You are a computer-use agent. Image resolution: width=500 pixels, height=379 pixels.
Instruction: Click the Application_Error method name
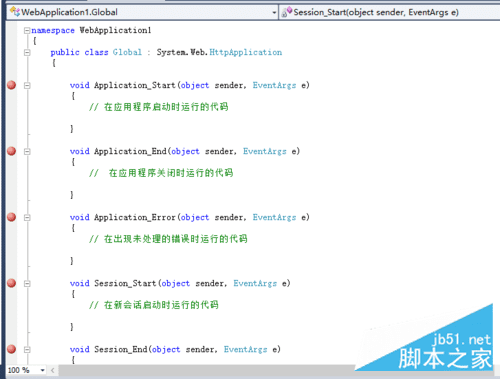(135, 217)
